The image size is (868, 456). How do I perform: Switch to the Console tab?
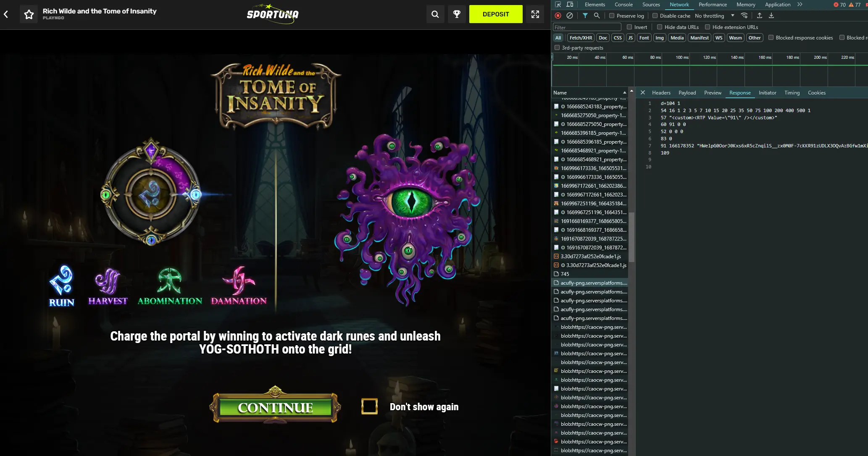[623, 5]
